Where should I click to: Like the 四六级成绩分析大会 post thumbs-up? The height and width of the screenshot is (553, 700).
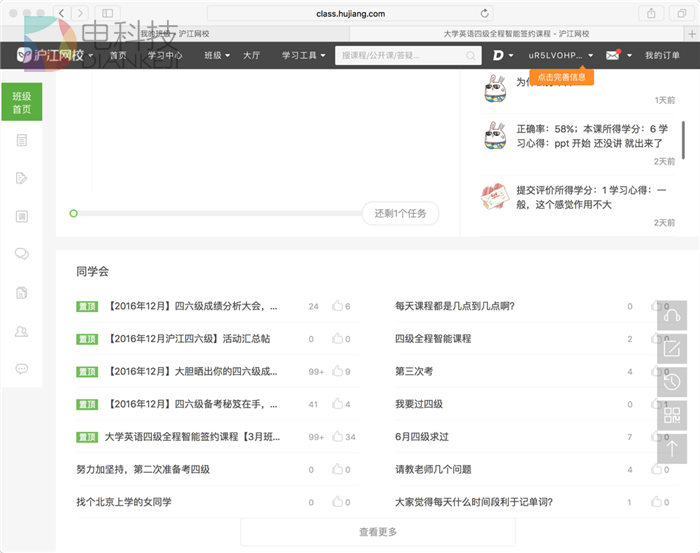338,306
